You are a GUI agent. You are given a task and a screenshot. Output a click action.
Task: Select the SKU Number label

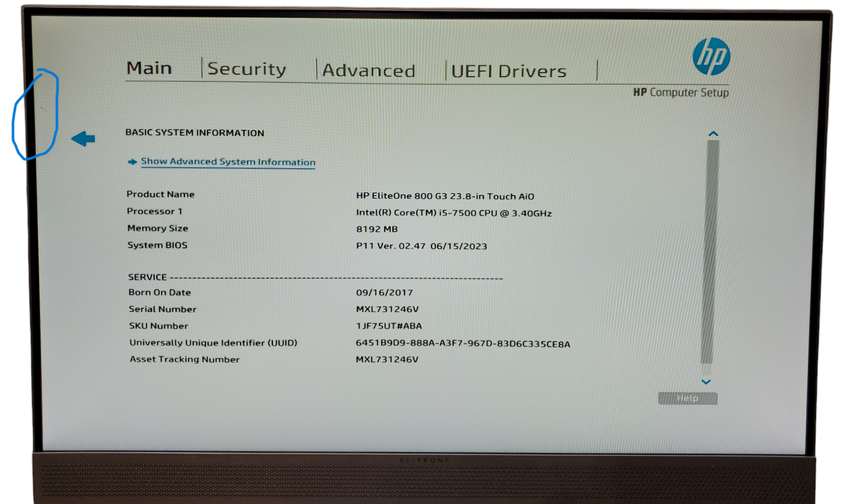[x=158, y=326]
